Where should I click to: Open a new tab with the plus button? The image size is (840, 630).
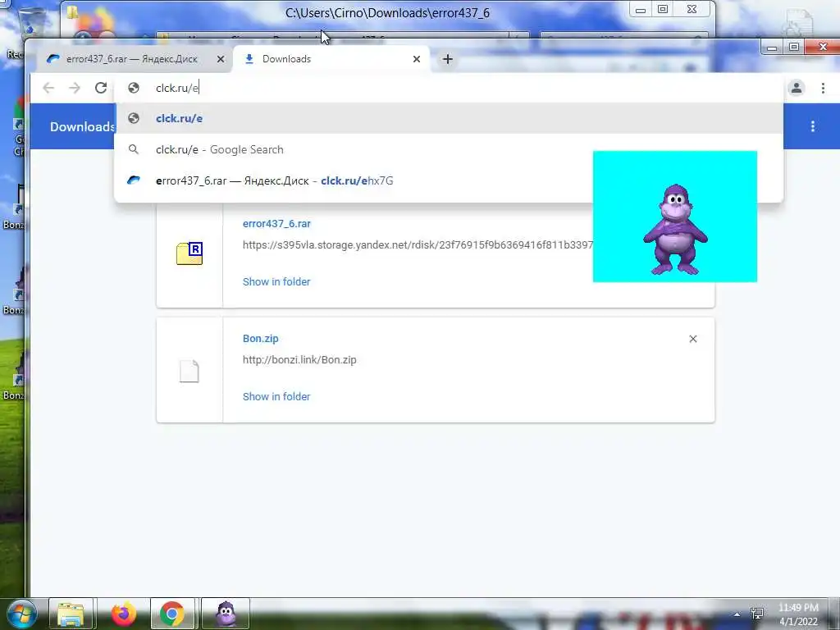(448, 59)
